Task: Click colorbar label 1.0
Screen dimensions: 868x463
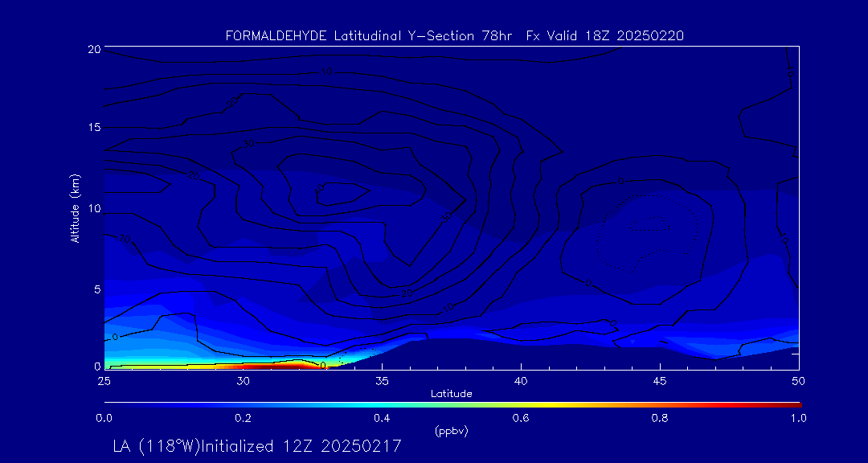Action: tap(799, 418)
